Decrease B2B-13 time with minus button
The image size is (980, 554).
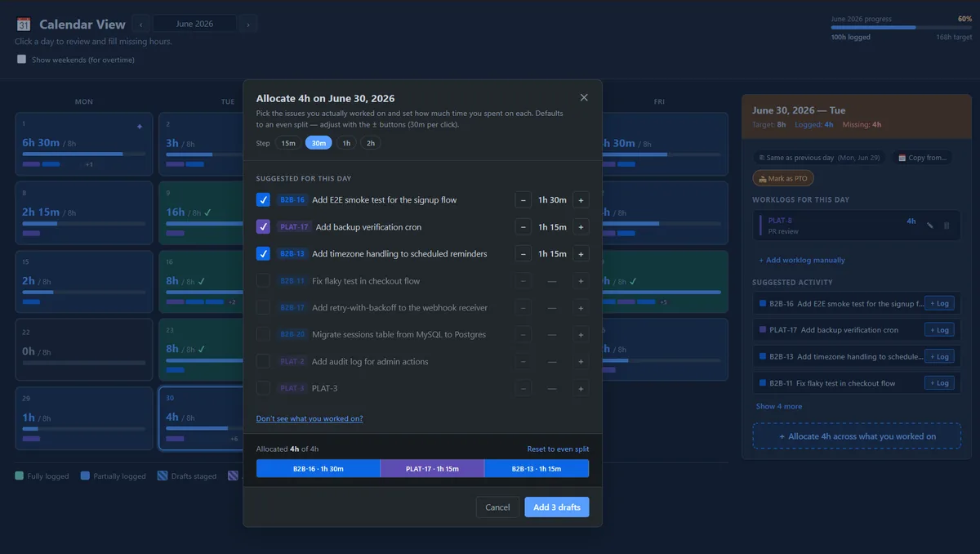523,254
